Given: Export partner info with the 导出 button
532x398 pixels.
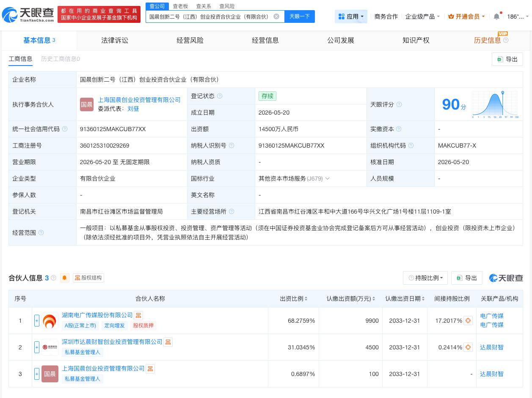Looking at the screenshot, I should click(467, 278).
